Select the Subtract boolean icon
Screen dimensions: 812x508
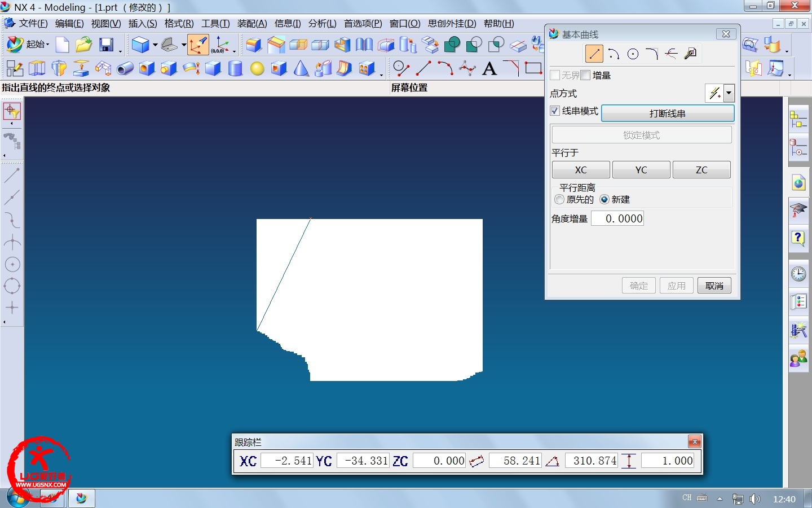(x=474, y=45)
